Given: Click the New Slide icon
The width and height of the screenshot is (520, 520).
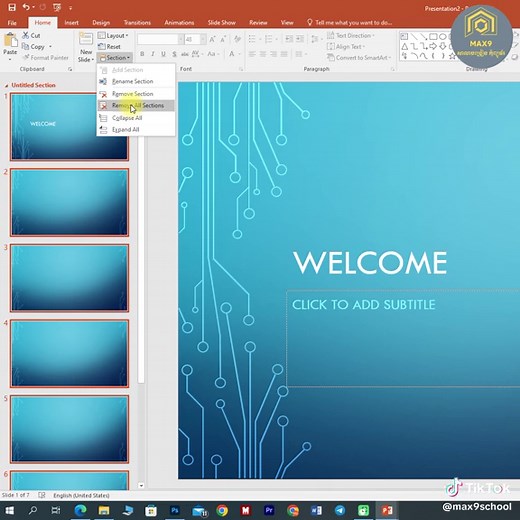Looking at the screenshot, I should (x=86, y=39).
